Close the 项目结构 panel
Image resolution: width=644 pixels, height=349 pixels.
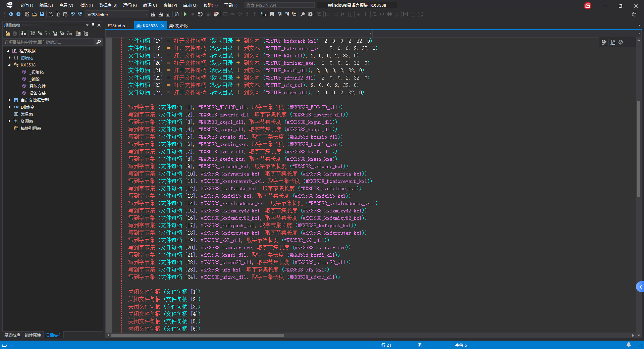tap(99, 25)
